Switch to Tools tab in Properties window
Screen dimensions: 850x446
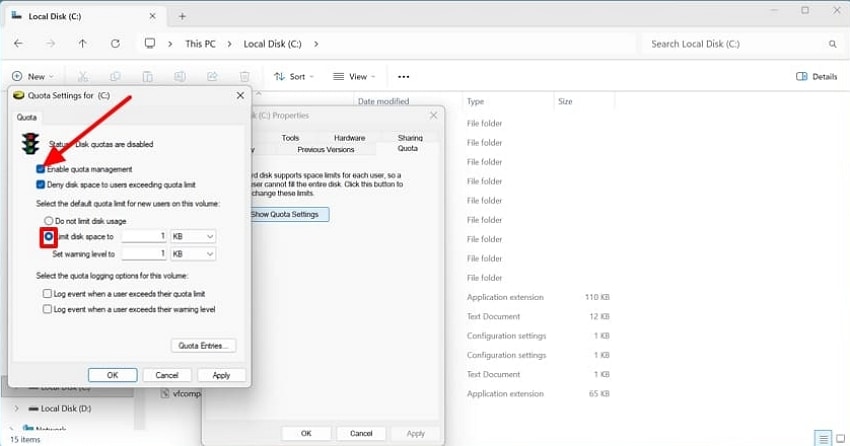click(x=290, y=138)
